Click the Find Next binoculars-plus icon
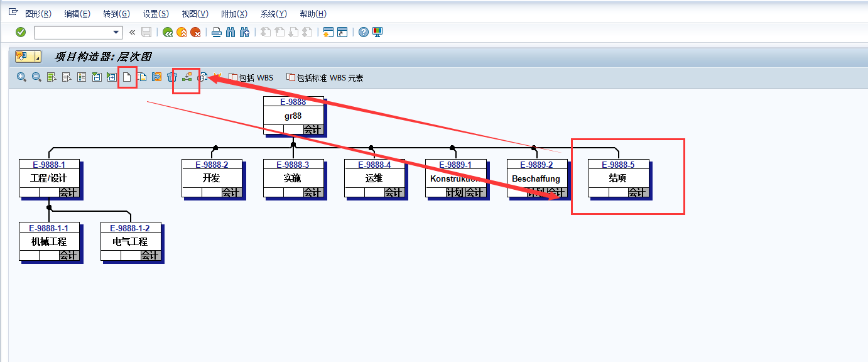Screen dimensions: 868x362 point(244,32)
